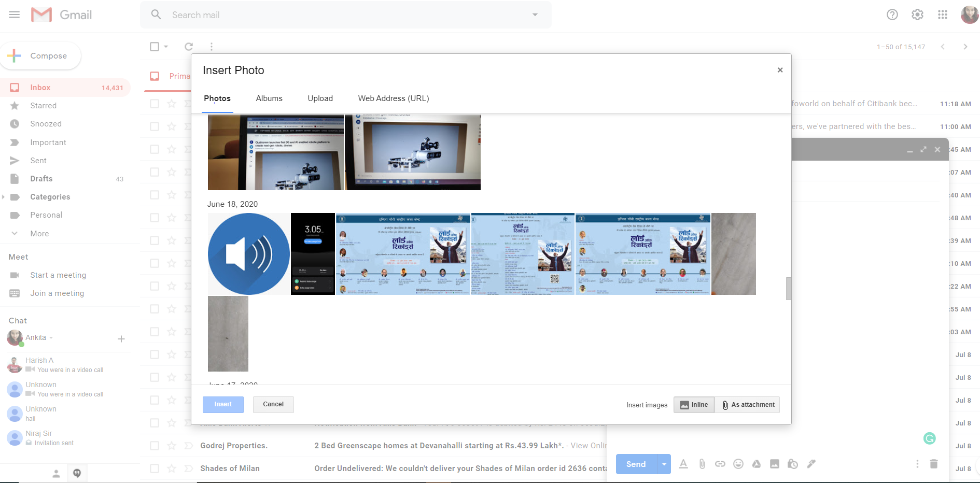Switch to the Albums tab
Image resolution: width=980 pixels, height=483 pixels.
click(269, 98)
